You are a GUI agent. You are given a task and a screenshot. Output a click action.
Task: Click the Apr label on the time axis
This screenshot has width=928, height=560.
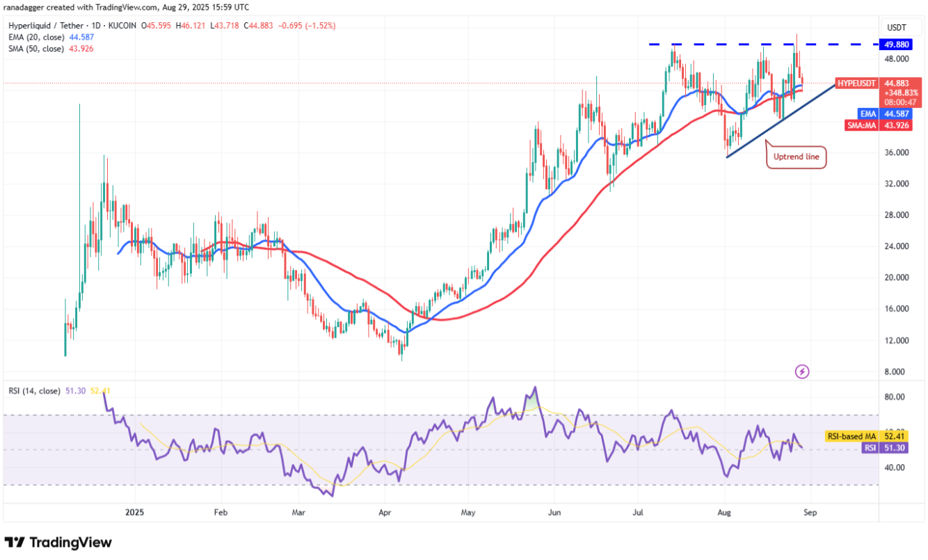pyautogui.click(x=385, y=512)
